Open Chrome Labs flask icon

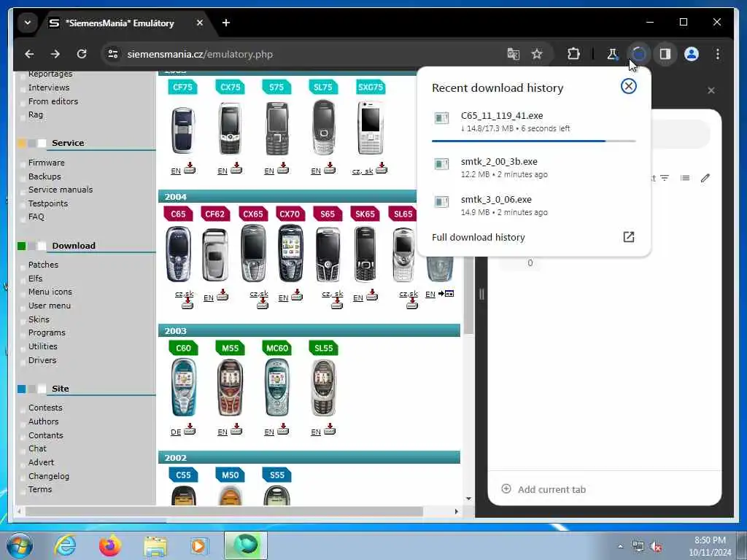612,54
